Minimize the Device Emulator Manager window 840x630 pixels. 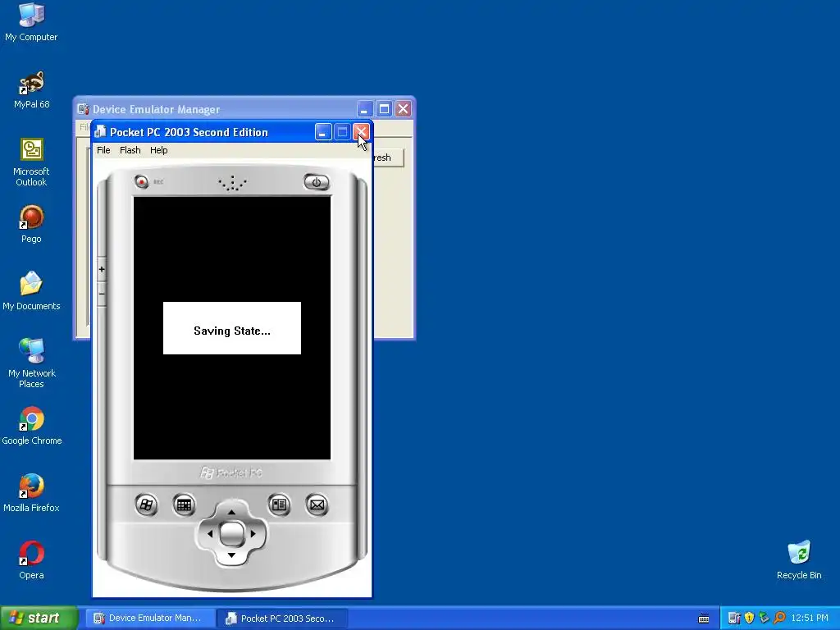click(x=364, y=109)
